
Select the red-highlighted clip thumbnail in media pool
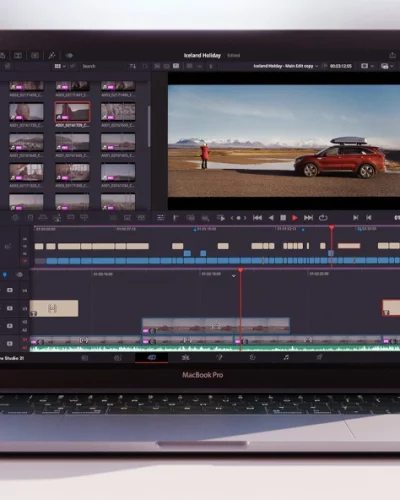point(72,112)
